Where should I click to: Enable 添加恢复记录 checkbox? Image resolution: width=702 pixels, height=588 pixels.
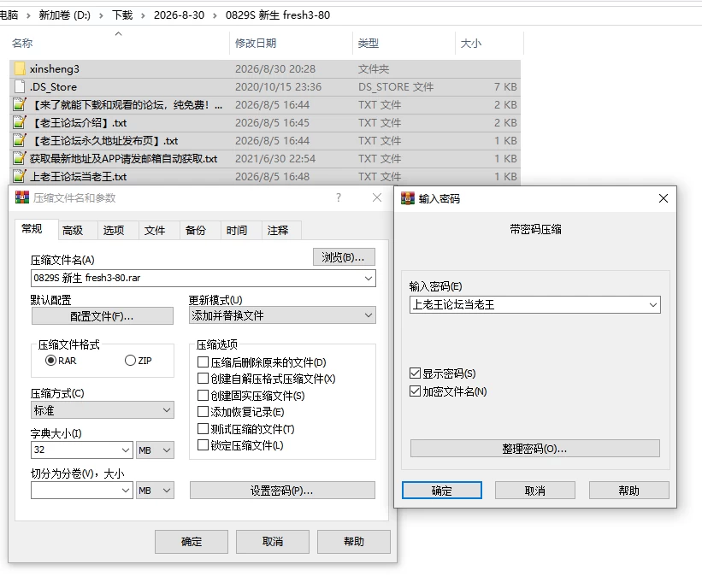(203, 412)
